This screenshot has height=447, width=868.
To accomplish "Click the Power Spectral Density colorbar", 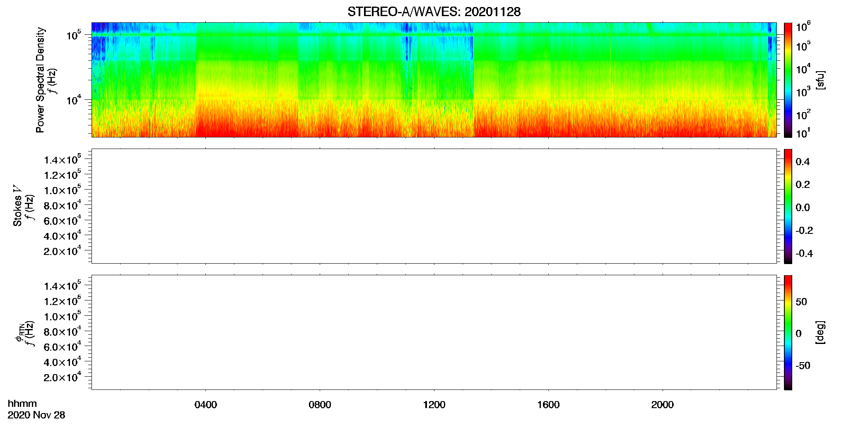I will (788, 80).
